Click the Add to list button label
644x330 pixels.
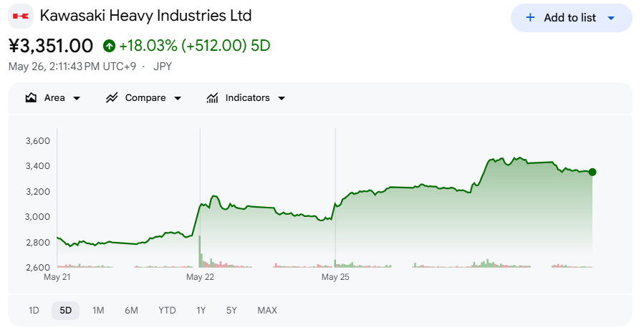[569, 18]
